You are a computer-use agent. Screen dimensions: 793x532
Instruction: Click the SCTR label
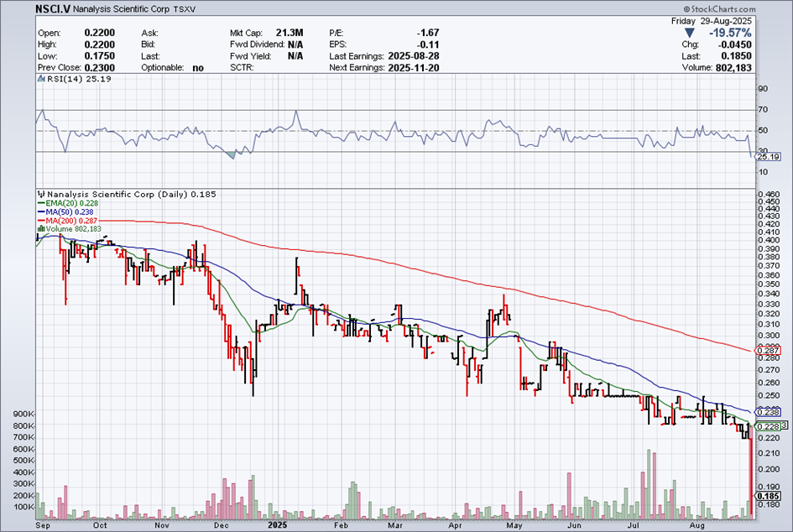(x=242, y=68)
